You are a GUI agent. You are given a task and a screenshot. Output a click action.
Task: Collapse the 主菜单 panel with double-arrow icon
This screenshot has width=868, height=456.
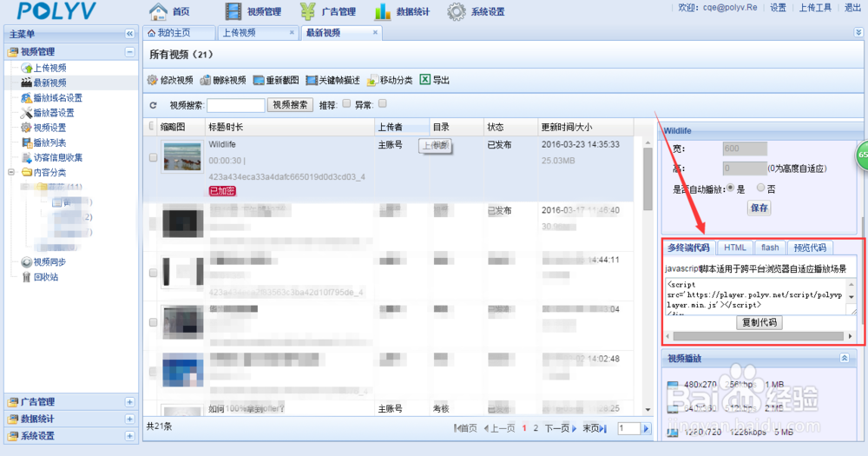point(129,34)
